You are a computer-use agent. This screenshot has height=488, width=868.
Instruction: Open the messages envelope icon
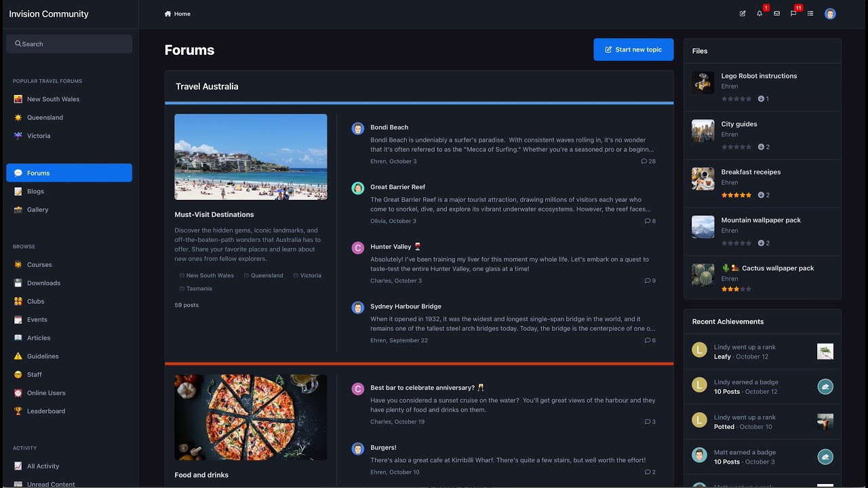pyautogui.click(x=776, y=14)
